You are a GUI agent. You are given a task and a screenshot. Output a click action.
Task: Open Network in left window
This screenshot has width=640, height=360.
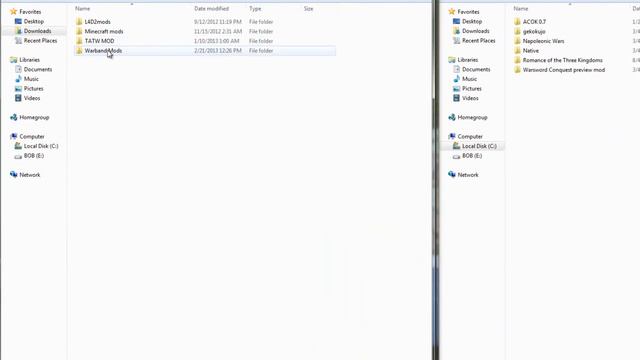(30, 175)
